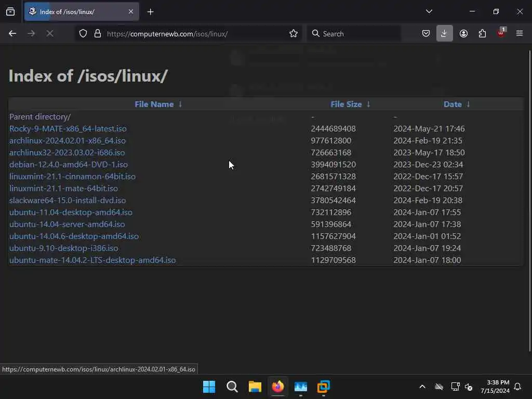532x399 pixels.
Task: Sort by File Name column
Action: tap(154, 104)
